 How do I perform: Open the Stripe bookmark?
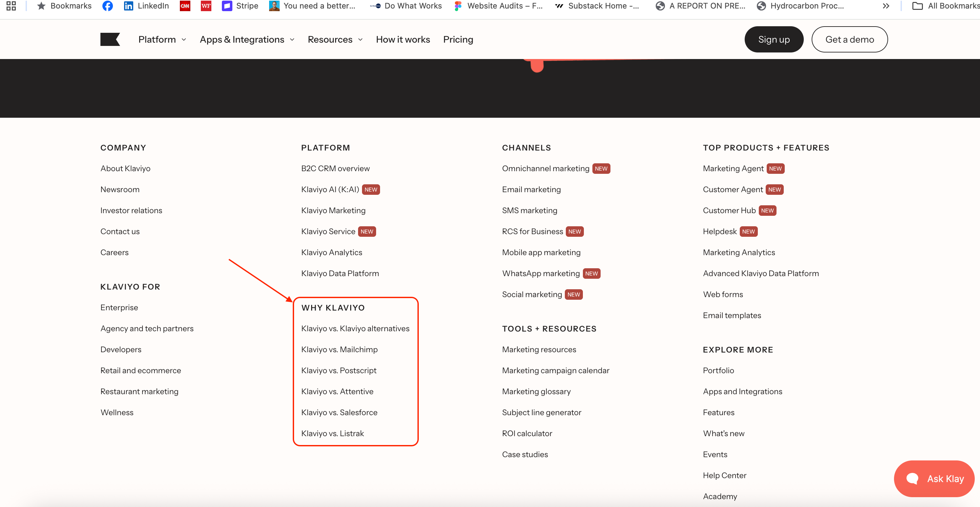[240, 6]
